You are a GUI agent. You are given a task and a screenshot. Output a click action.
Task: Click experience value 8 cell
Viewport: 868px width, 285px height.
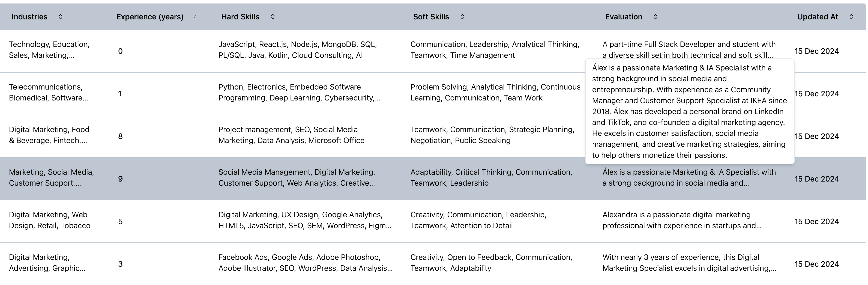tap(120, 136)
